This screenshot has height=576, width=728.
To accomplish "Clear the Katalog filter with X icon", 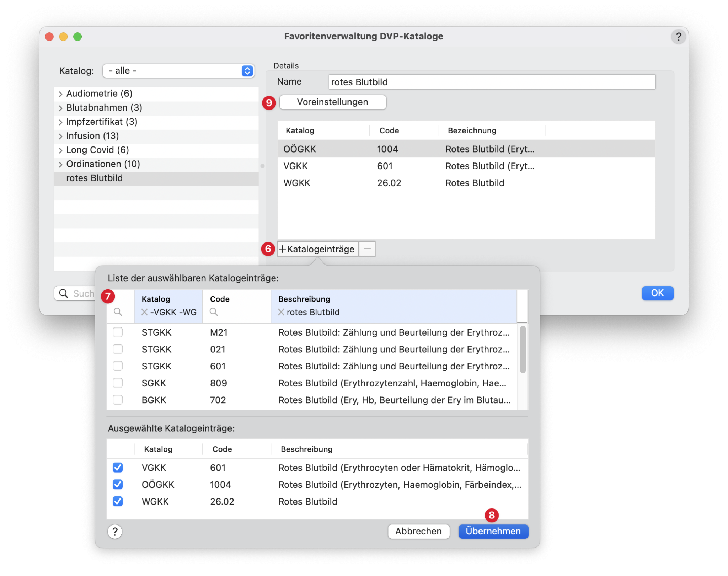I will tap(144, 312).
